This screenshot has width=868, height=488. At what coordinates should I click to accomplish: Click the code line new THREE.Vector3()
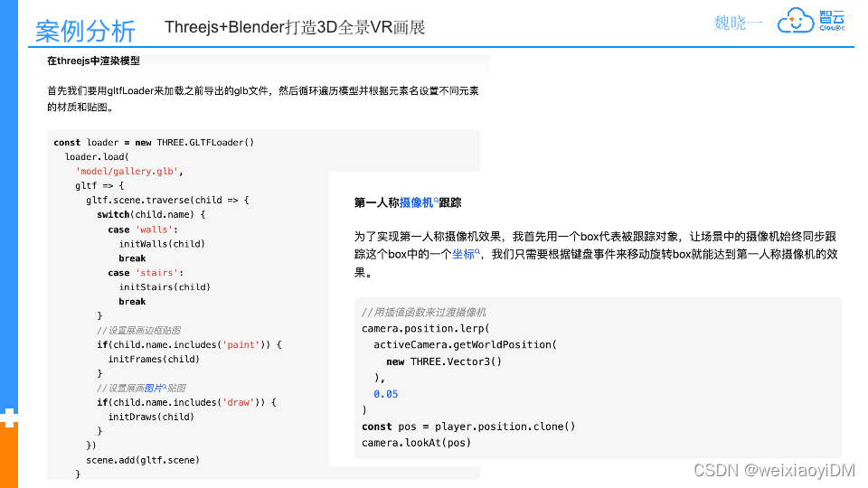coord(444,361)
